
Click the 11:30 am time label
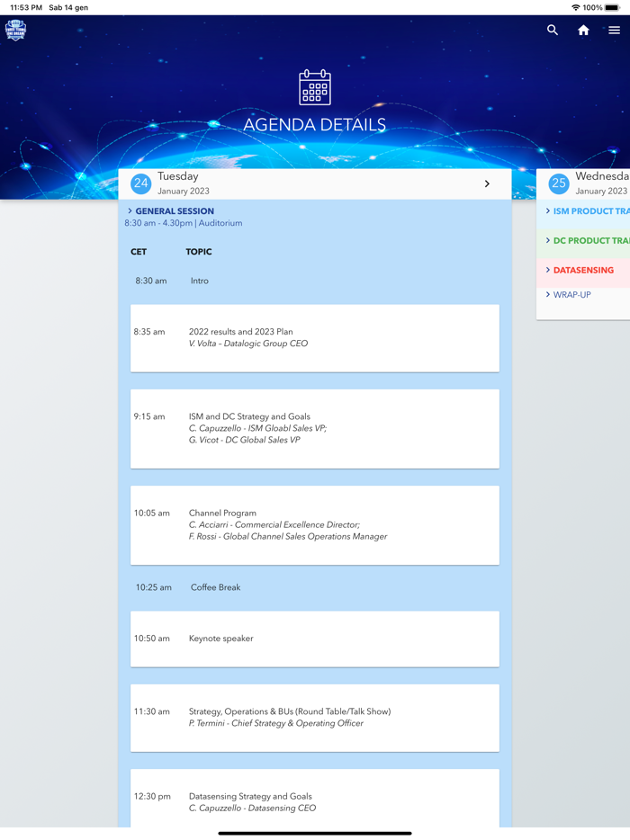click(x=152, y=711)
